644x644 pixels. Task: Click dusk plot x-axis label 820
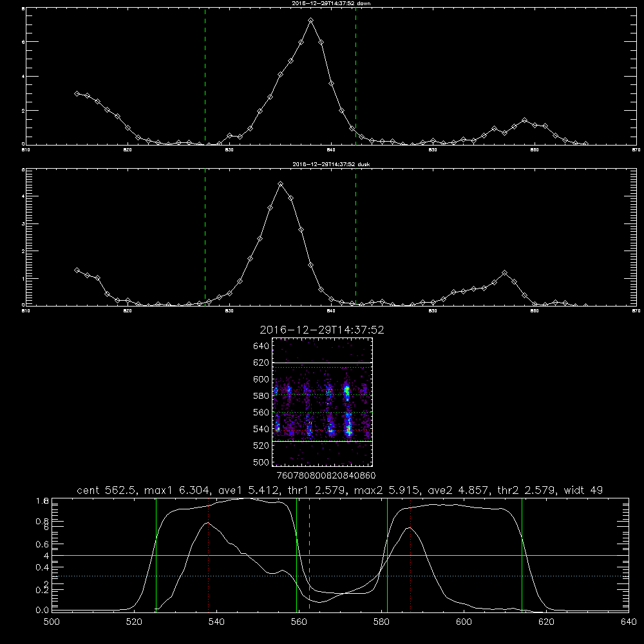tap(128, 311)
